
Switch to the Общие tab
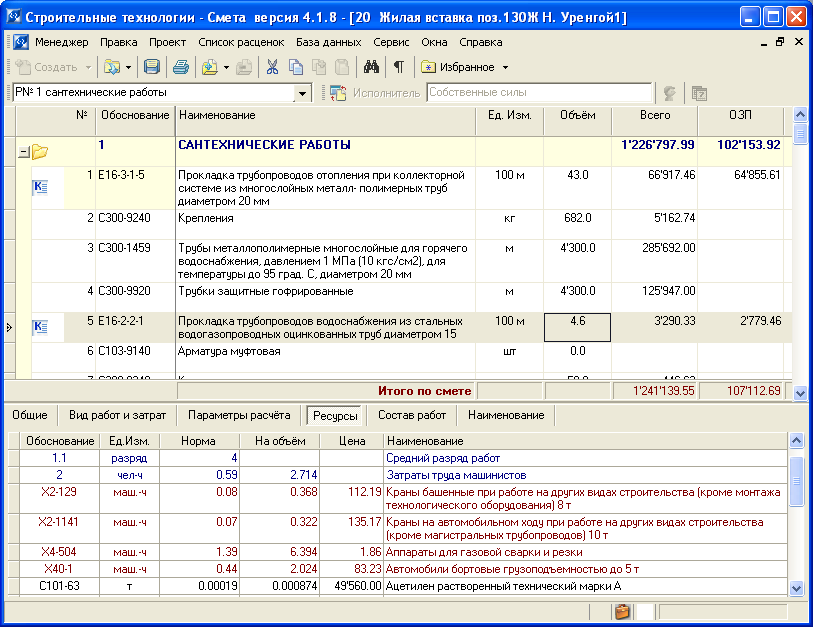click(x=30, y=415)
